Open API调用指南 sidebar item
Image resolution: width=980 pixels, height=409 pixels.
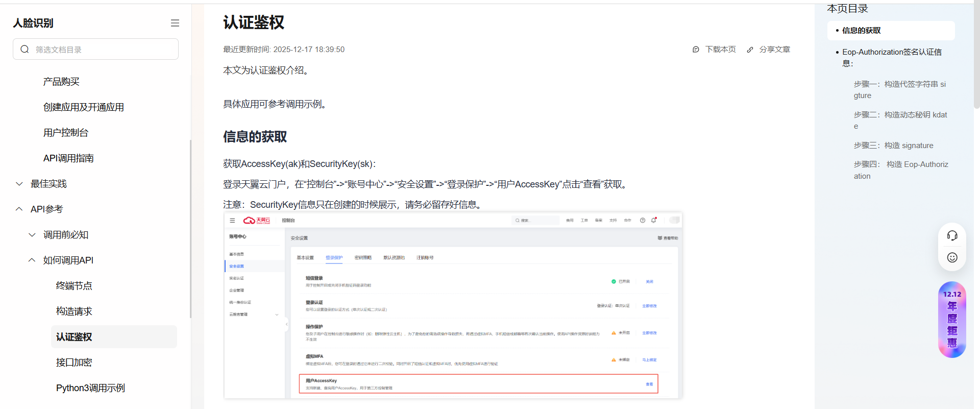pos(68,158)
